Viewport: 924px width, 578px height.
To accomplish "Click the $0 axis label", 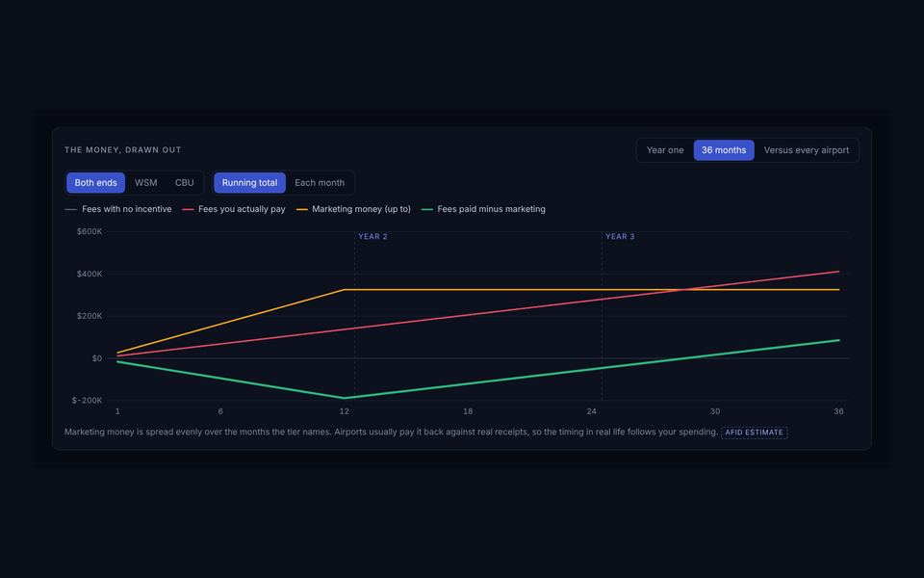I will tap(96, 358).
